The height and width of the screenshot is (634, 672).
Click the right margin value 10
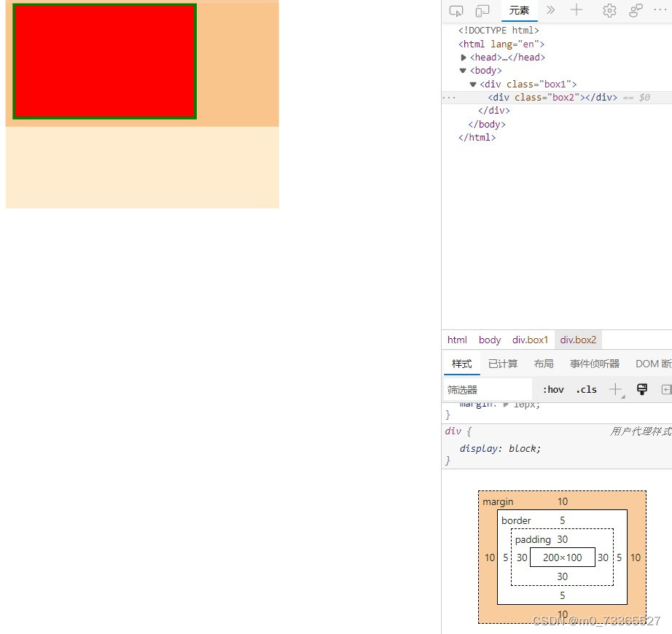[x=636, y=557]
